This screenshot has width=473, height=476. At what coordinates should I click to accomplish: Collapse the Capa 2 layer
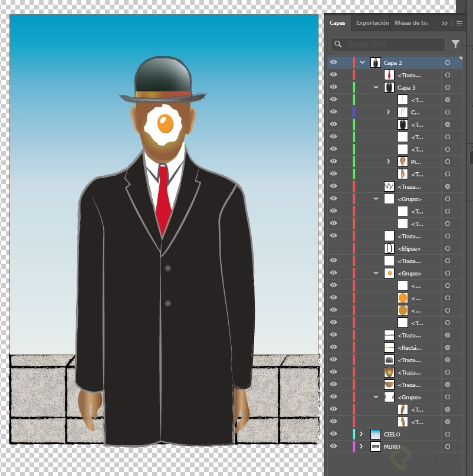point(362,63)
